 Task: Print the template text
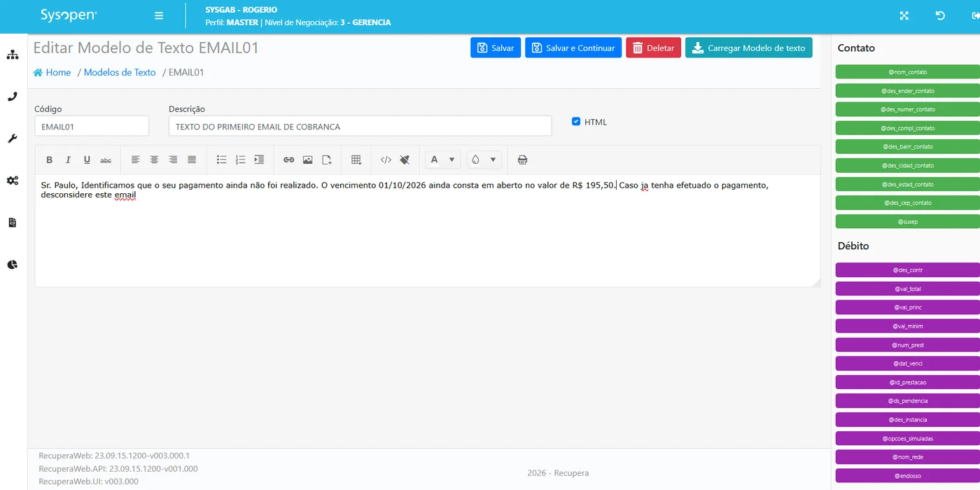[x=522, y=160]
